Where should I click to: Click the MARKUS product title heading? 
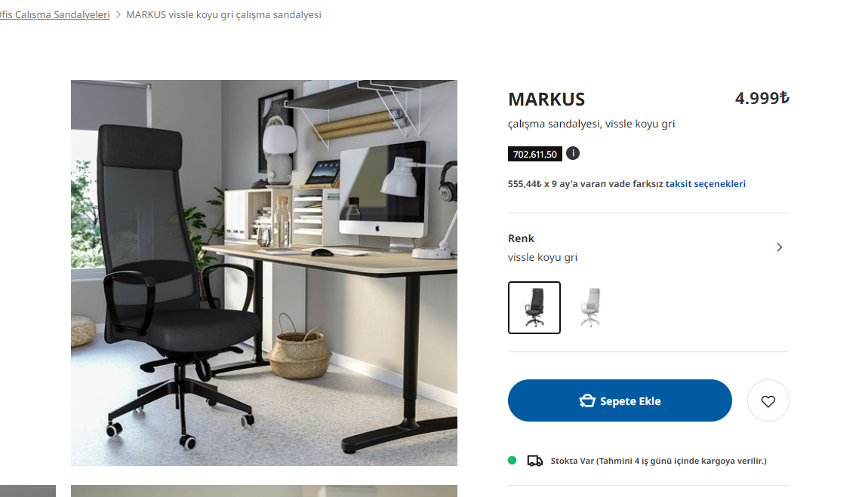point(546,100)
